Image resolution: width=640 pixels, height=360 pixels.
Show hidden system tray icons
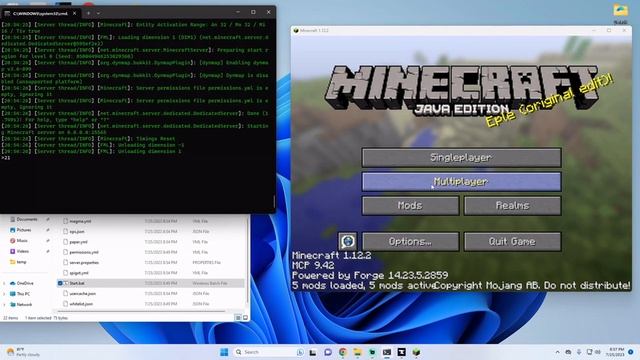[x=557, y=352]
